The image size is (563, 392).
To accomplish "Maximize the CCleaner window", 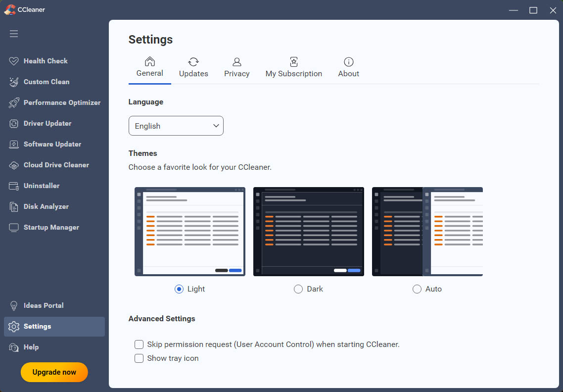I will (533, 10).
